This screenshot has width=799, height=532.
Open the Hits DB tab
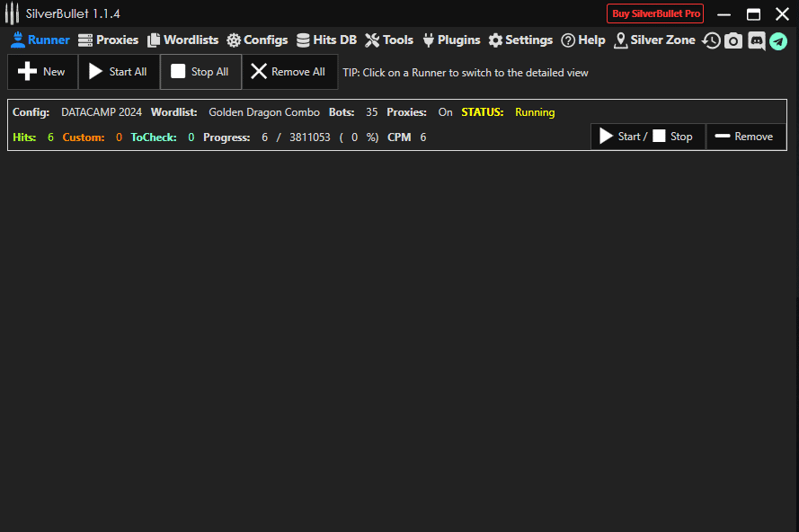point(326,40)
